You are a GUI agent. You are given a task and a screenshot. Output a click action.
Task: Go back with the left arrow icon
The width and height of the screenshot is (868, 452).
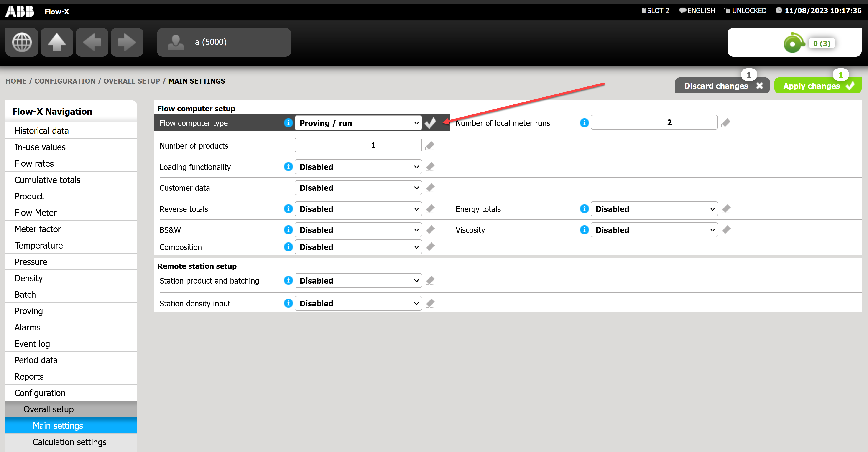pyautogui.click(x=92, y=42)
